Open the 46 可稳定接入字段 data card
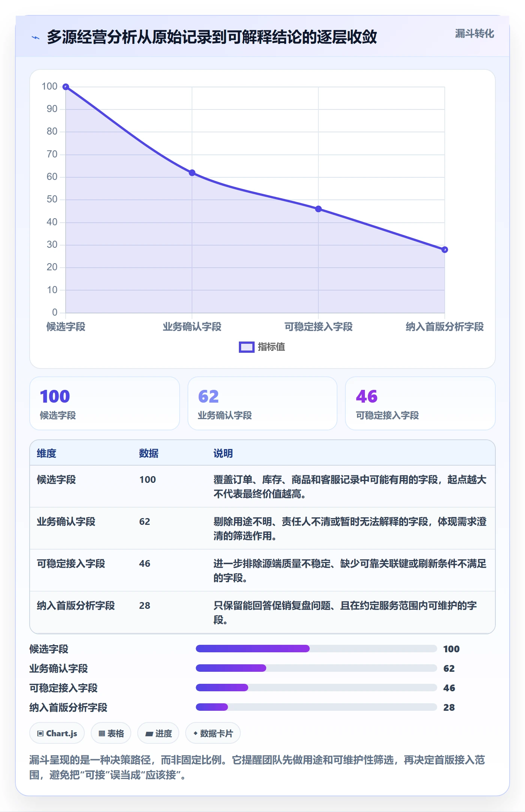 420,403
